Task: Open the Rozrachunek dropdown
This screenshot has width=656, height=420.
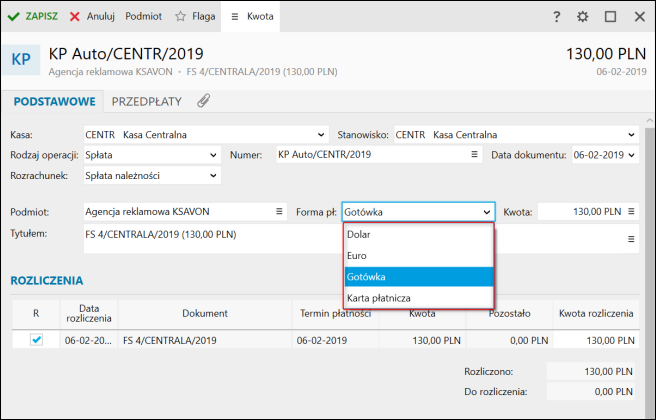Action: pyautogui.click(x=213, y=176)
